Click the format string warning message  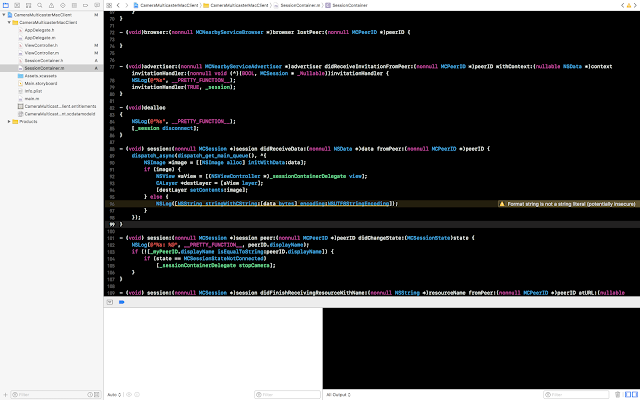[x=567, y=204]
